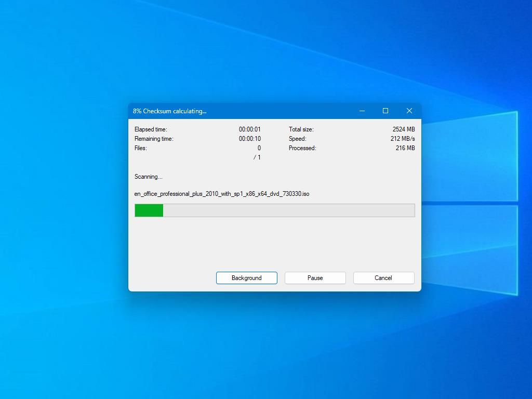Click the 'Total size:' label
Screen dimensions: 532x399
point(301,129)
